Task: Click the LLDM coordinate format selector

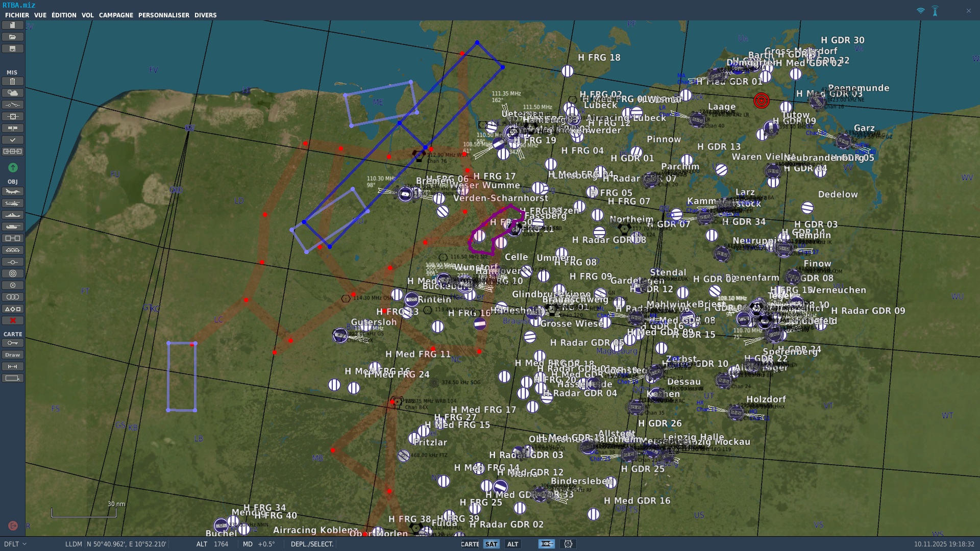Action: click(73, 544)
